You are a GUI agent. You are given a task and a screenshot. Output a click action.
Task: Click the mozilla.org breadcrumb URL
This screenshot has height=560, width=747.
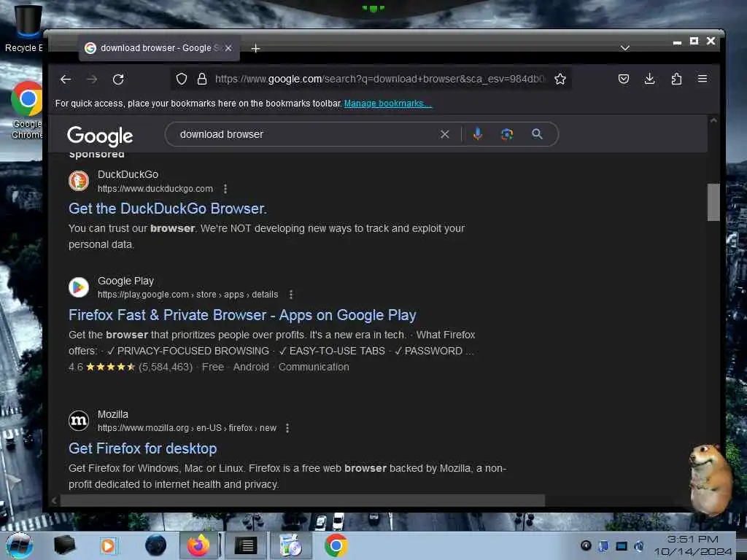point(187,428)
